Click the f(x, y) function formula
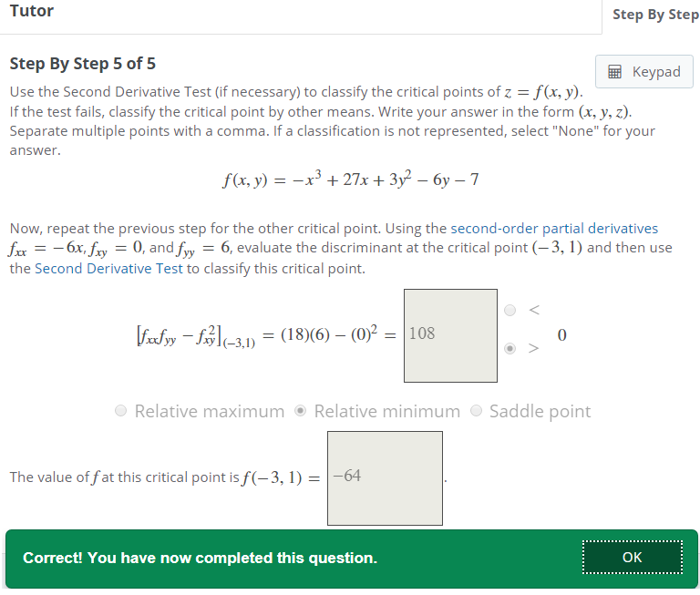700x595 pixels. tap(350, 180)
